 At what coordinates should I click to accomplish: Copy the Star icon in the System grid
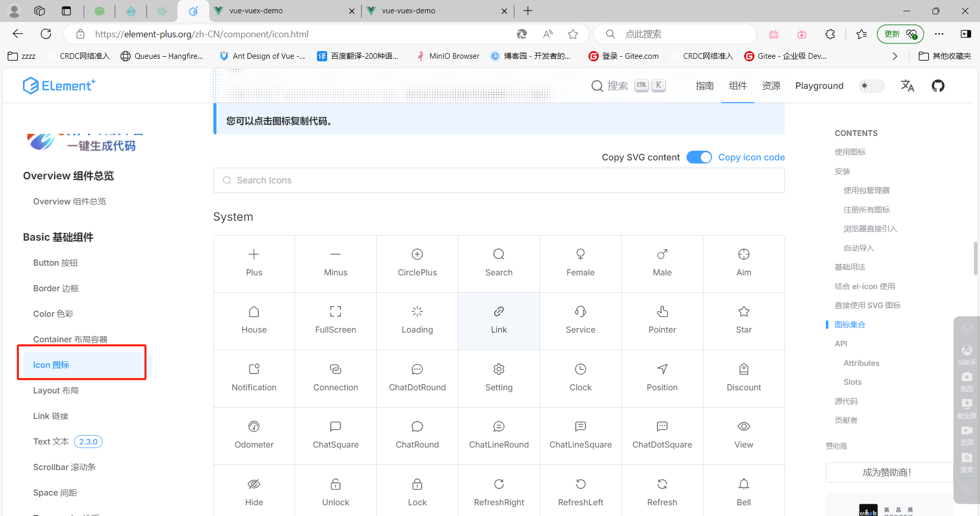pos(744,321)
